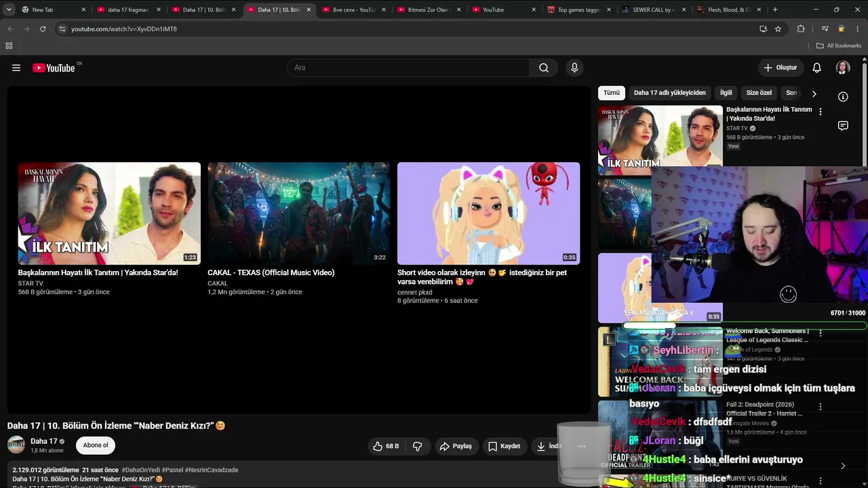
Task: Share the video with Paylaş
Action: 456,446
